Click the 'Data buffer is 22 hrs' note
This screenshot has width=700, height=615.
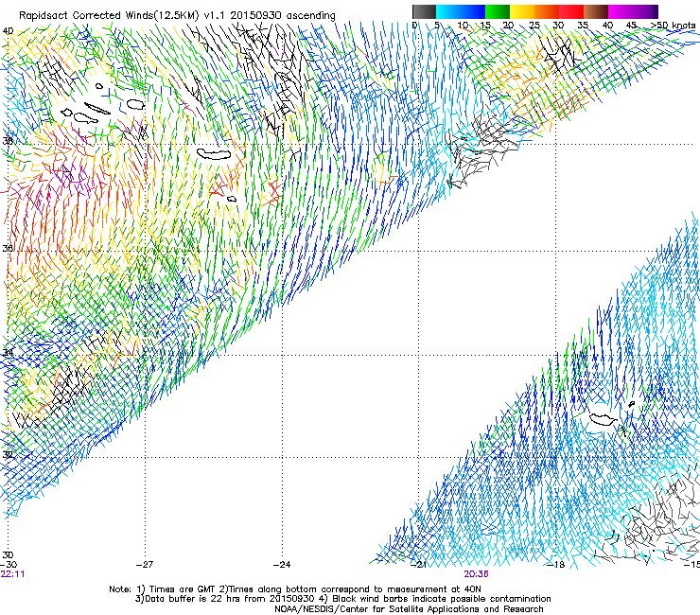[342, 599]
